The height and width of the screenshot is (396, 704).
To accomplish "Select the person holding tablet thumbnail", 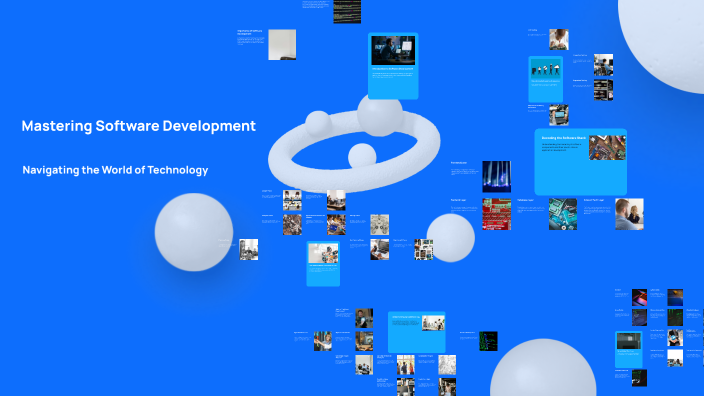I will tap(675, 338).
